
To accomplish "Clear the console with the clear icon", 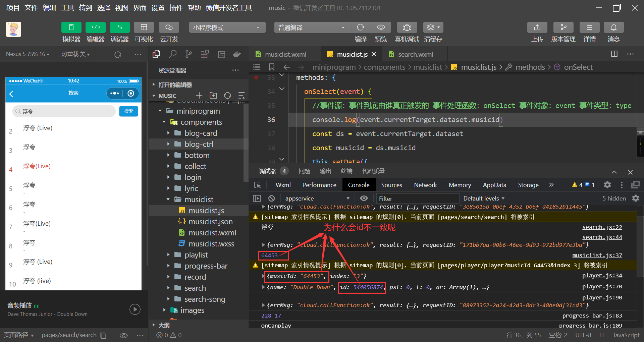I will click(272, 198).
